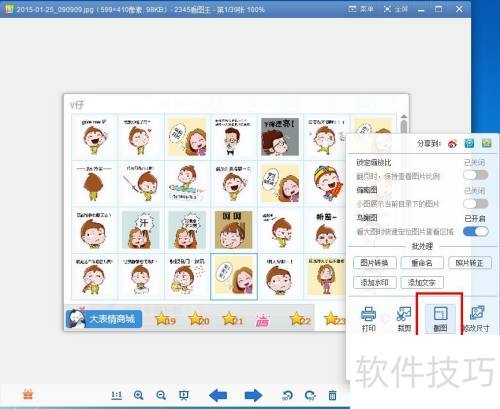Close the 2345看图王 window

tap(459, 9)
